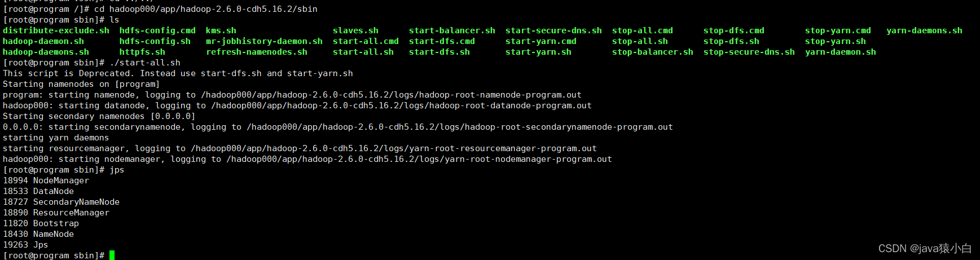
Task: Click the hadoop-root-namenode-program.out log path
Action: coord(391,95)
